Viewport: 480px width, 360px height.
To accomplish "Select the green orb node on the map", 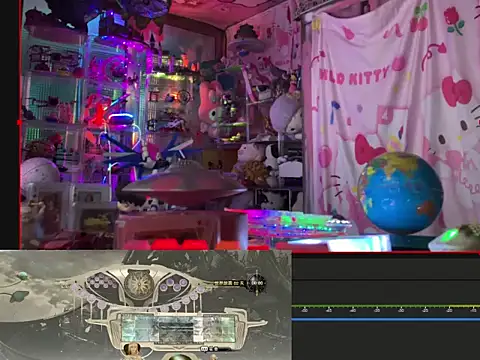I will point(23,275).
